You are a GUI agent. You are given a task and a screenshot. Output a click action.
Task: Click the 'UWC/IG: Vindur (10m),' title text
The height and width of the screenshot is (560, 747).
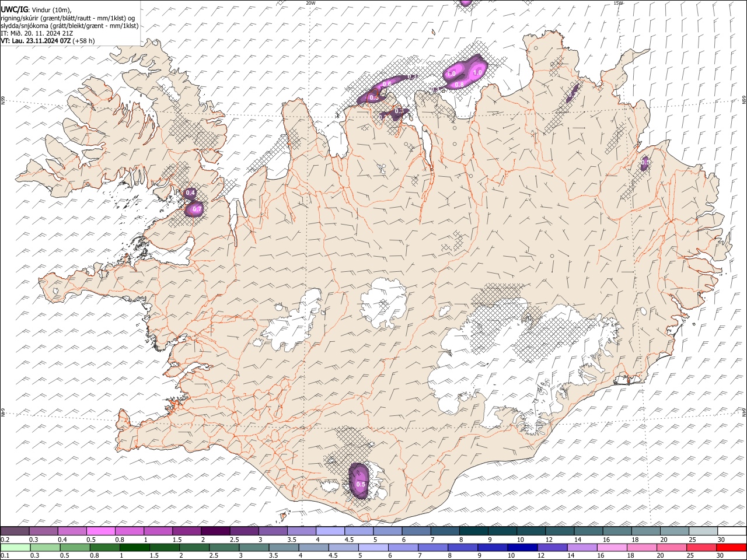36,9
